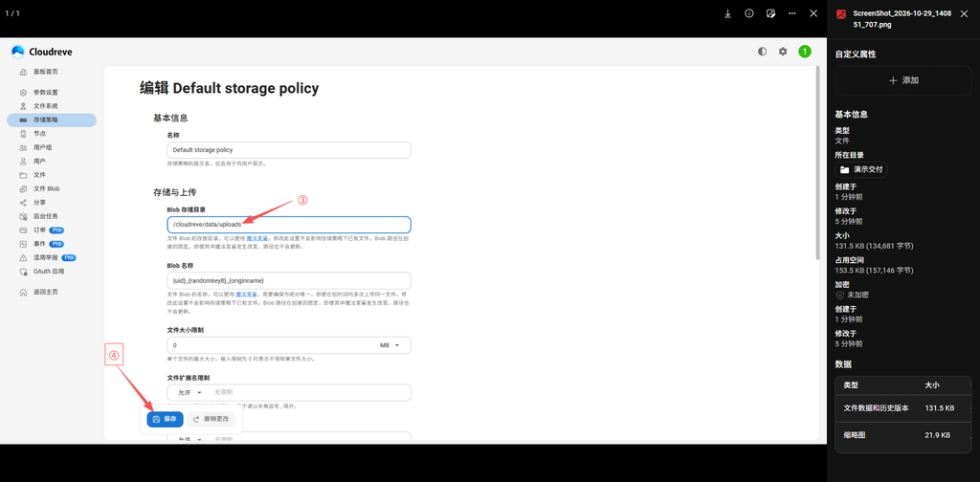Click the 131.5 KB (134,681 字节) size value
This screenshot has height=482, width=980.
click(875, 246)
